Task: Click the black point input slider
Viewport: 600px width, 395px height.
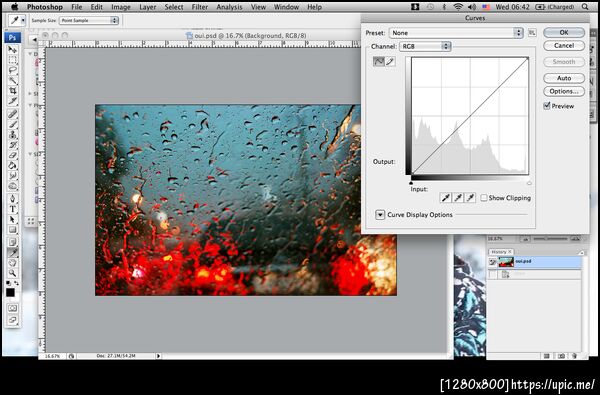Action: click(x=411, y=183)
